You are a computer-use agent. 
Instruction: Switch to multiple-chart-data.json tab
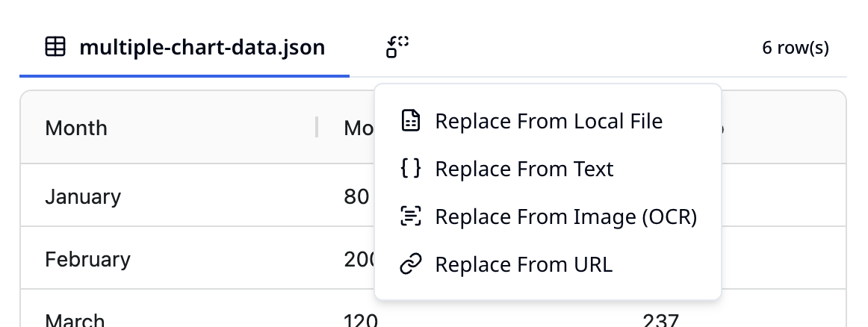pos(185,48)
